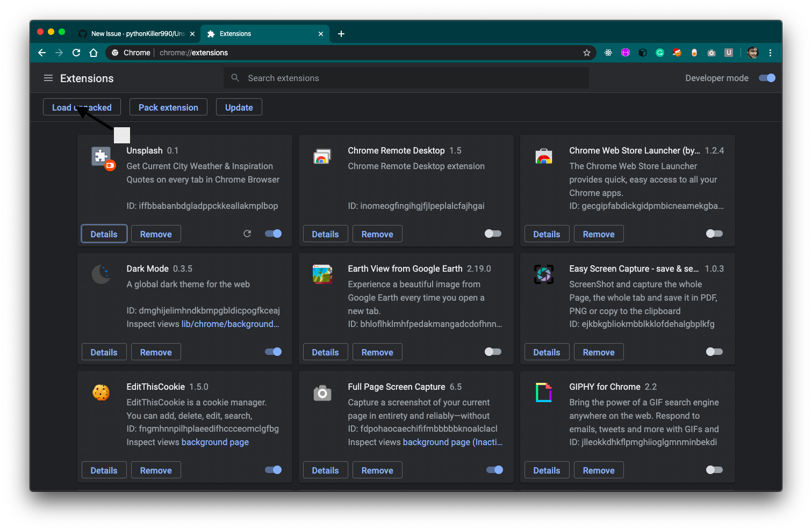Open EditThisCookie background page link
812x531 pixels.
[215, 442]
